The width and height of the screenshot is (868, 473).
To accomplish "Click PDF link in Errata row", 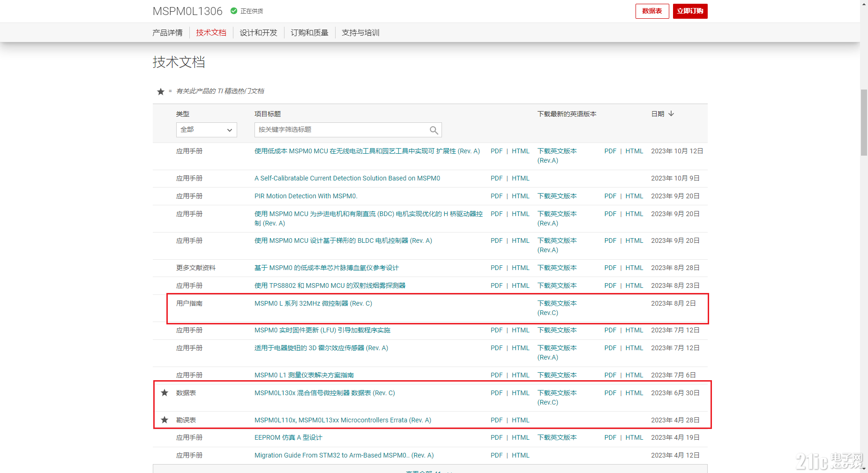I will point(496,420).
